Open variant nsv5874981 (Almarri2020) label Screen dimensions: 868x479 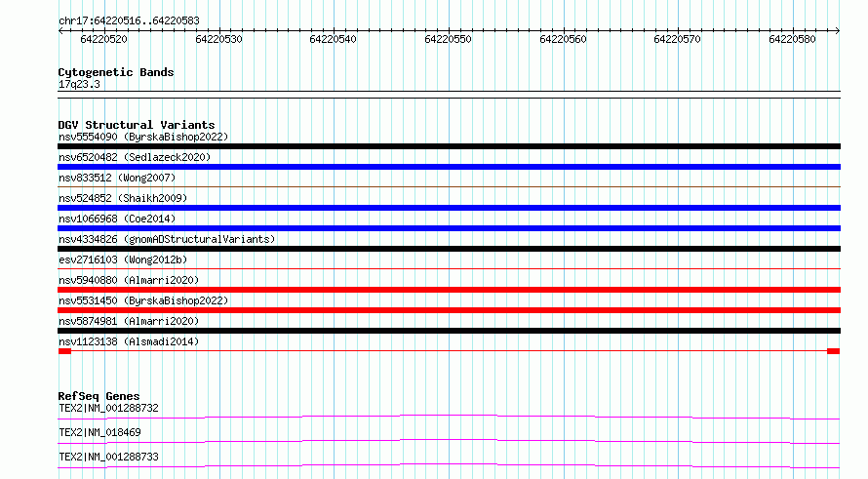129,321
